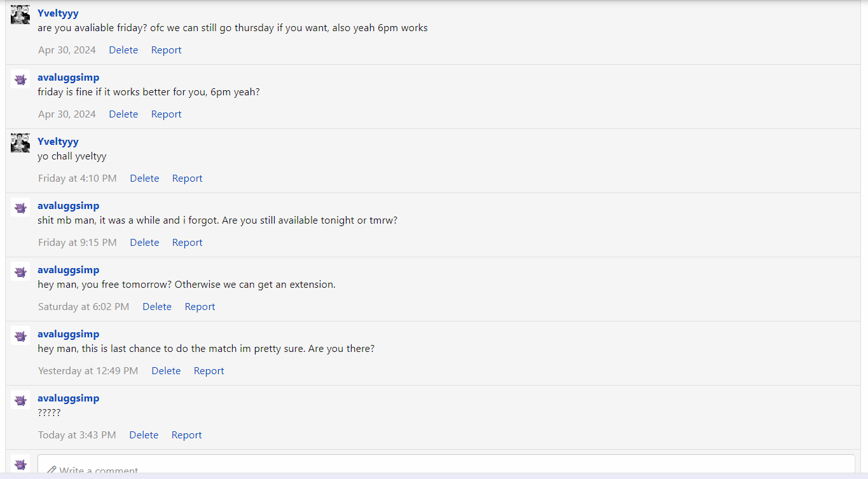Image resolution: width=868 pixels, height=479 pixels.
Task: Click Gengar avatar on the 'get an extension' comment
Action: pyautogui.click(x=20, y=271)
